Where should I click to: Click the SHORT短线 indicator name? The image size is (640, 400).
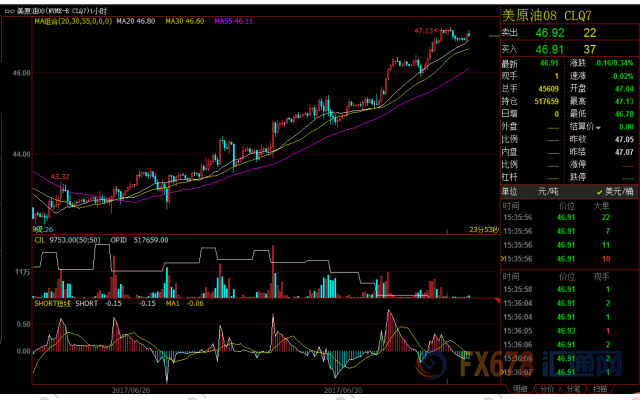52,303
